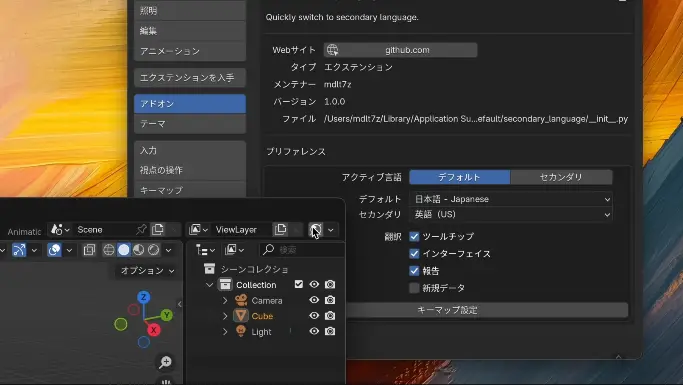Collapse the Collection tree item
This screenshot has width=683, height=385.
(x=210, y=285)
